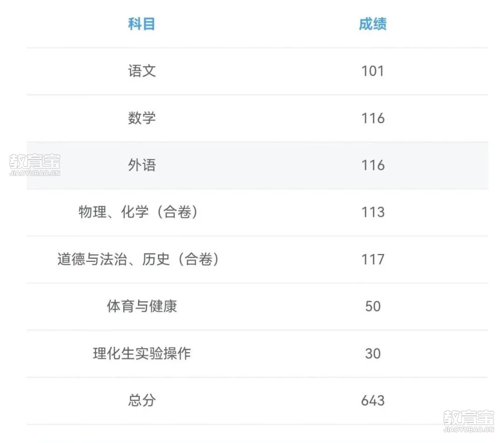Click the 科目 column header
The width and height of the screenshot is (504, 443).
coord(141,24)
